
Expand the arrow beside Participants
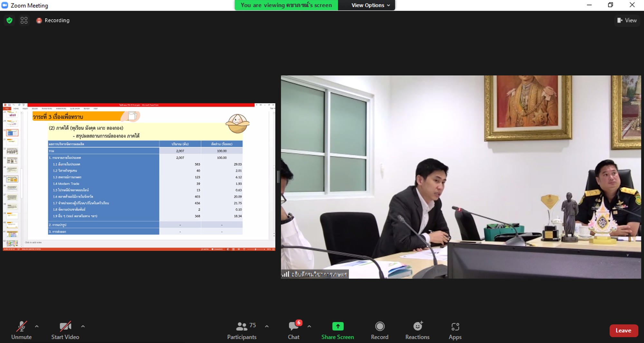(267, 326)
